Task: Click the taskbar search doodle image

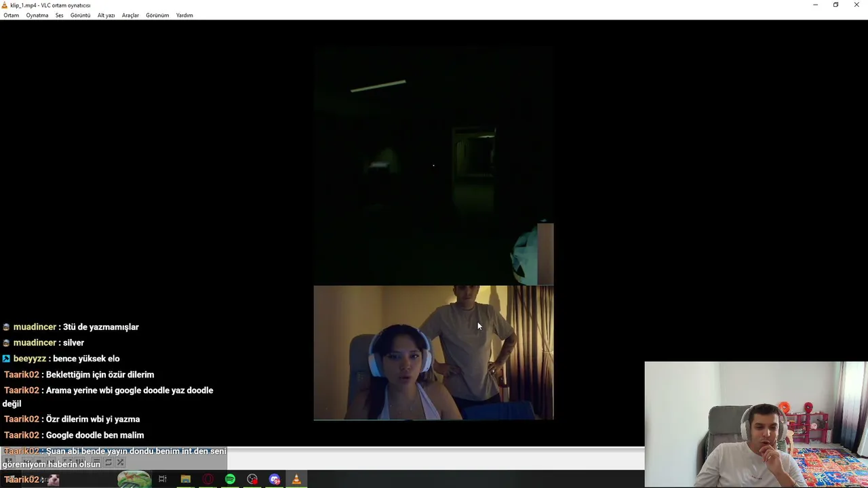Action: tap(134, 480)
